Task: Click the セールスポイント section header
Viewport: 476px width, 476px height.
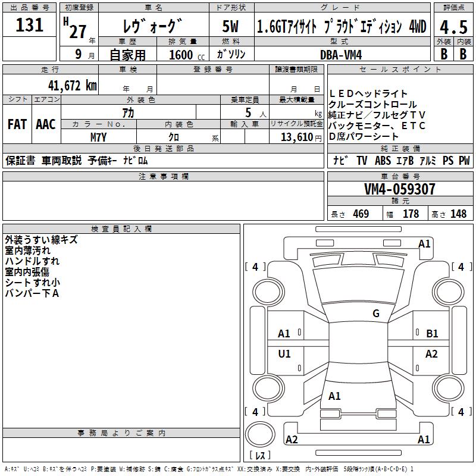Action: (x=400, y=70)
